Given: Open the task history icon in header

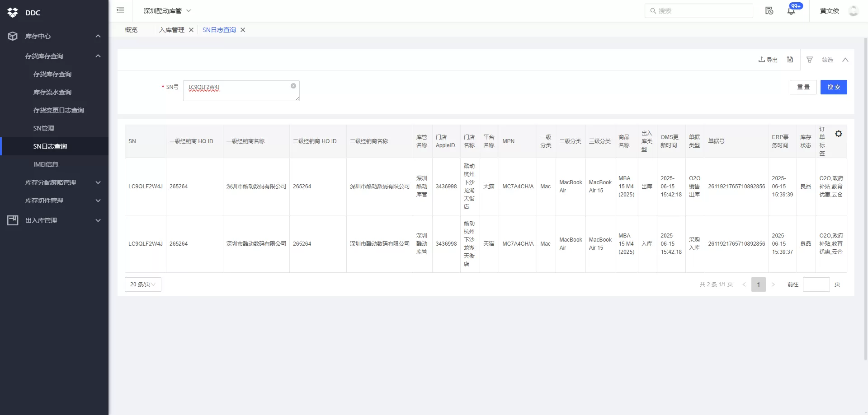Looking at the screenshot, I should click(x=769, y=11).
